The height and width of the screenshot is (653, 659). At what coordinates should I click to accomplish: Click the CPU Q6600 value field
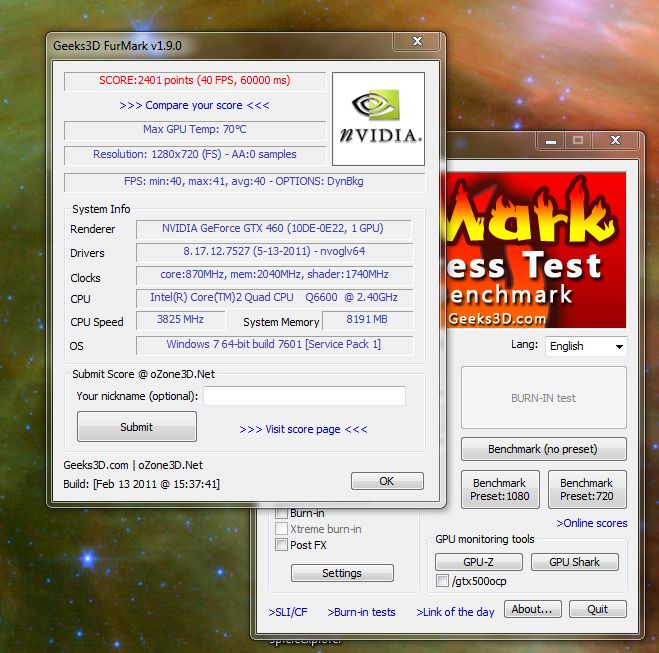pyautogui.click(x=274, y=298)
